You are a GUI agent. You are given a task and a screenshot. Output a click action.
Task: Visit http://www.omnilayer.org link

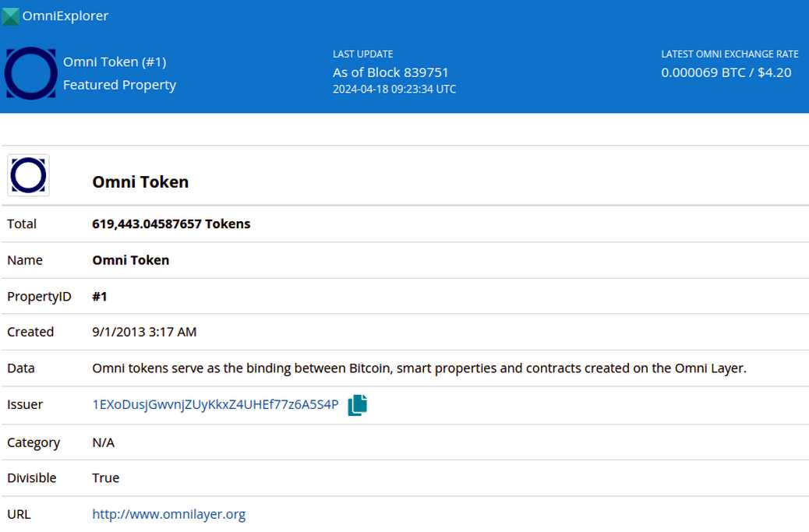pos(168,514)
